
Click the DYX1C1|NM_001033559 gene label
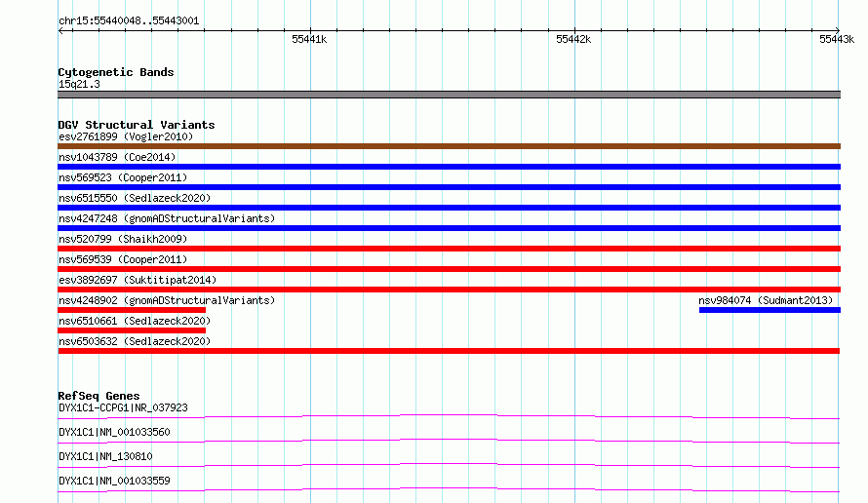114,481
